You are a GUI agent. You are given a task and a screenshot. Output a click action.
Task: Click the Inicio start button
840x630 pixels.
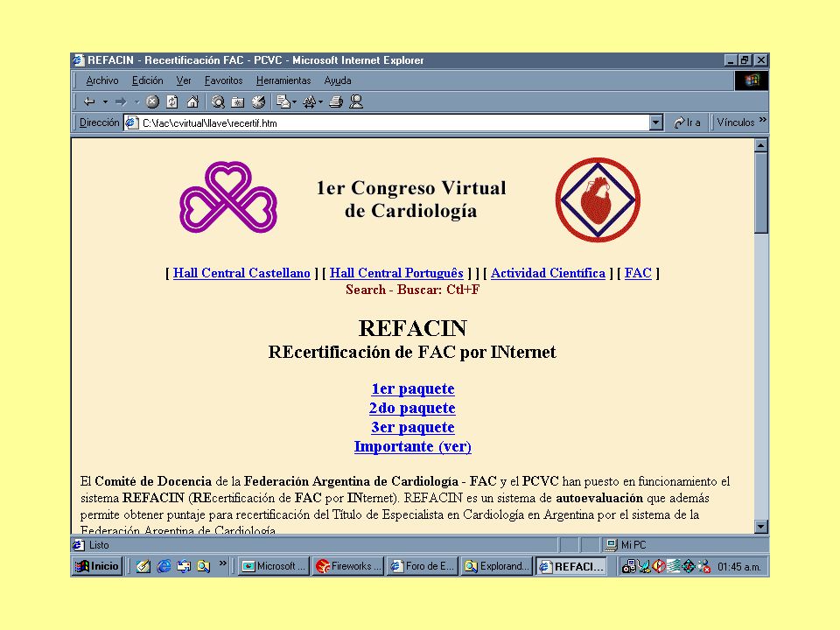coord(97,566)
